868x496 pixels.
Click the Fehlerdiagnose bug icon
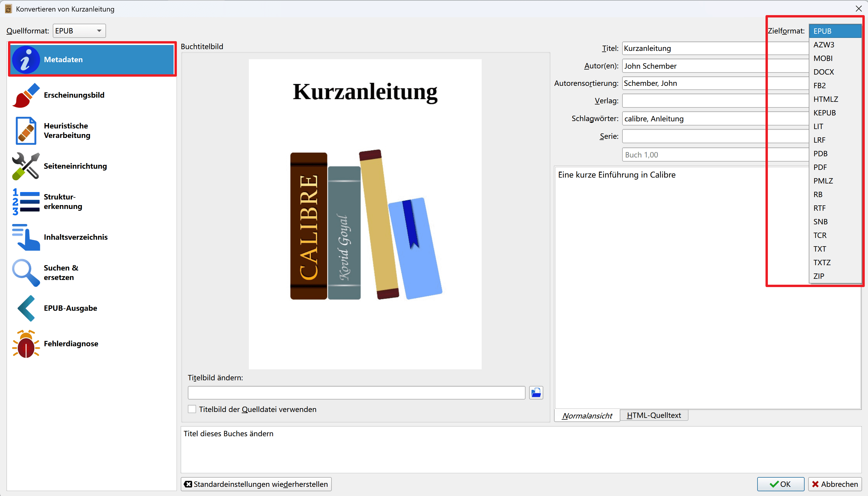26,344
